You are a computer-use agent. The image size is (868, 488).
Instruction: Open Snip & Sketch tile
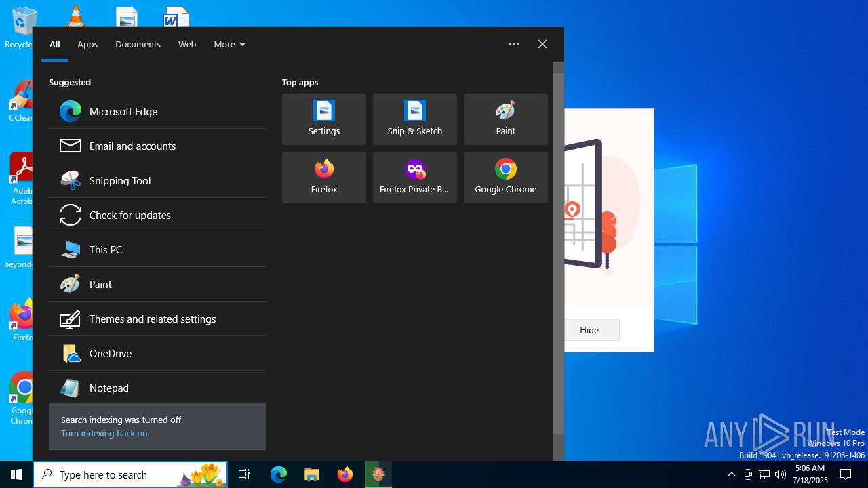pyautogui.click(x=415, y=119)
